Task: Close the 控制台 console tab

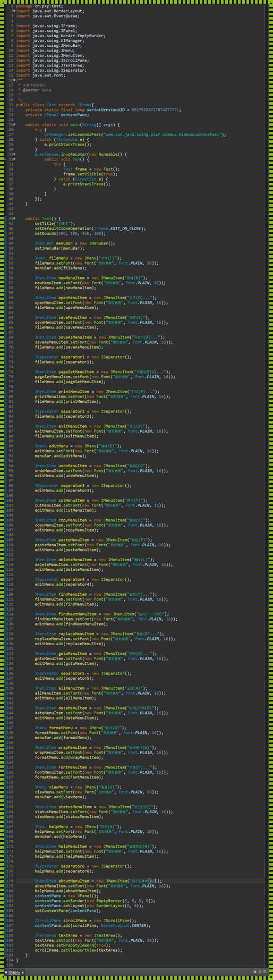Action: [x=23, y=973]
